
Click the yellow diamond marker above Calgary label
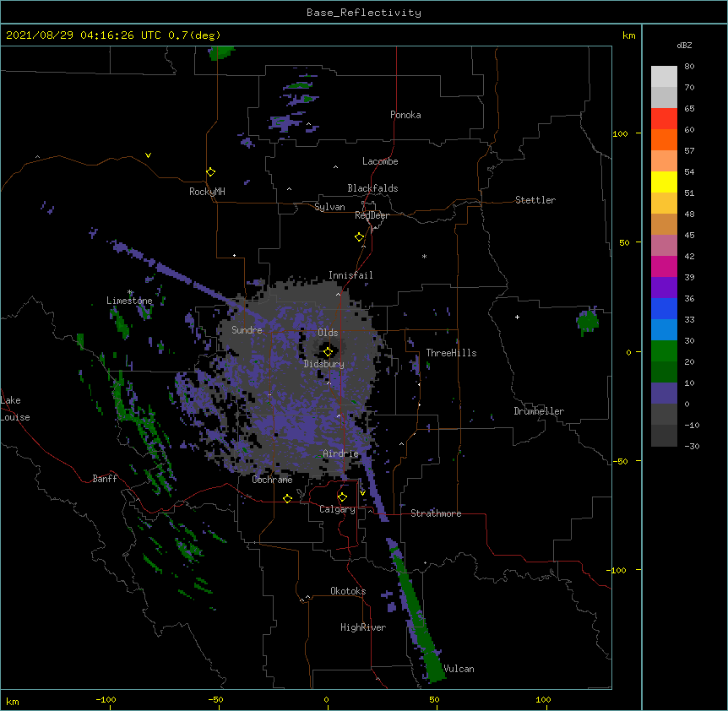pos(342,497)
